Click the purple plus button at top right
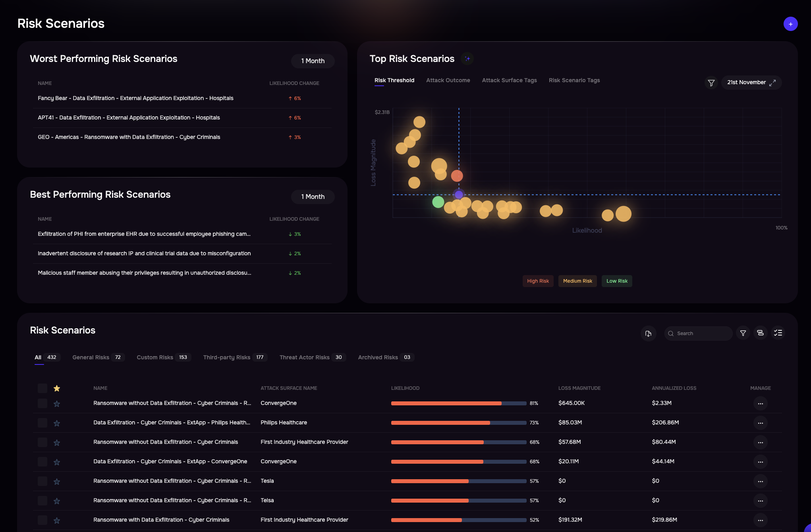 791,23
